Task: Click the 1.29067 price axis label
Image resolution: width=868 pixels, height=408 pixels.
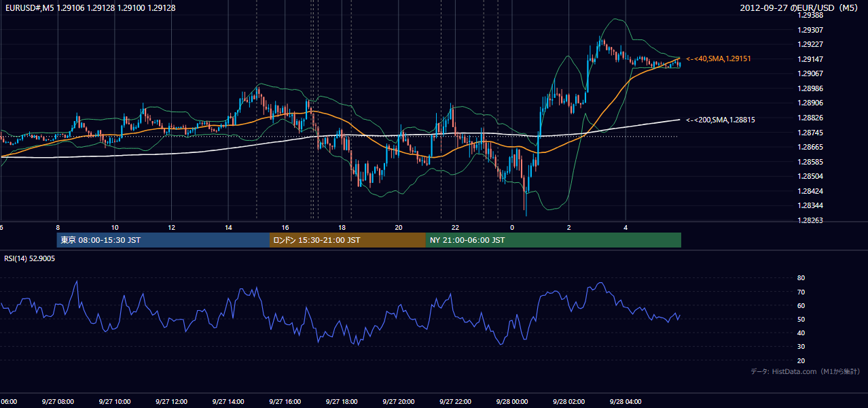Action: pyautogui.click(x=810, y=73)
